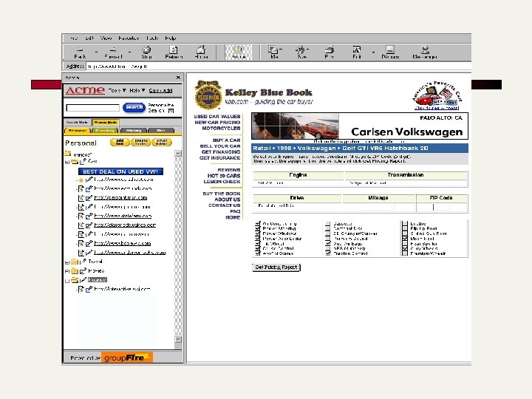Switch to the Directory tab

[105, 131]
